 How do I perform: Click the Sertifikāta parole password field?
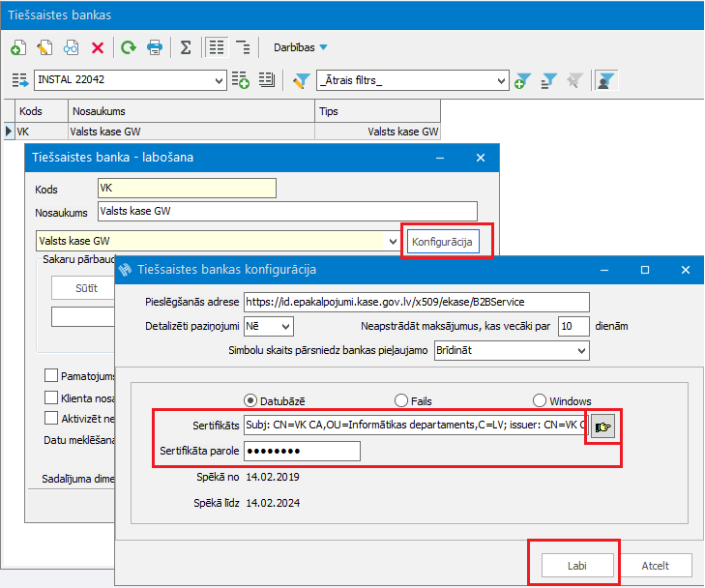click(302, 452)
